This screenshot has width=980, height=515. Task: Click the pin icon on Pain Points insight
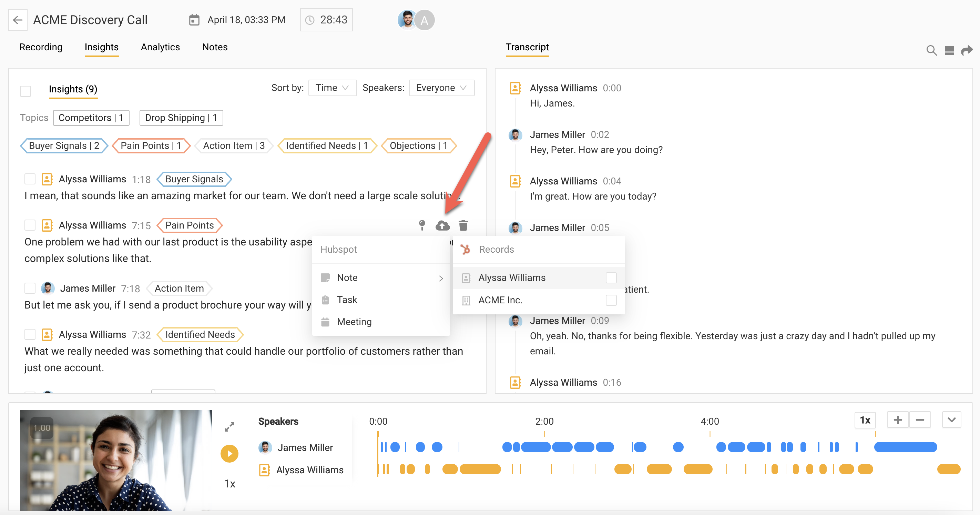tap(422, 225)
